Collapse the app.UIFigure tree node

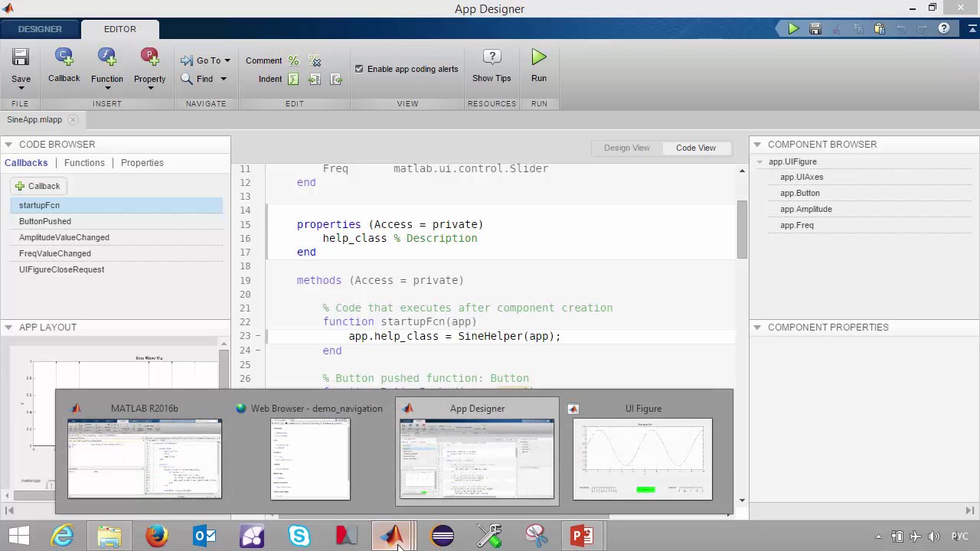[x=761, y=161]
